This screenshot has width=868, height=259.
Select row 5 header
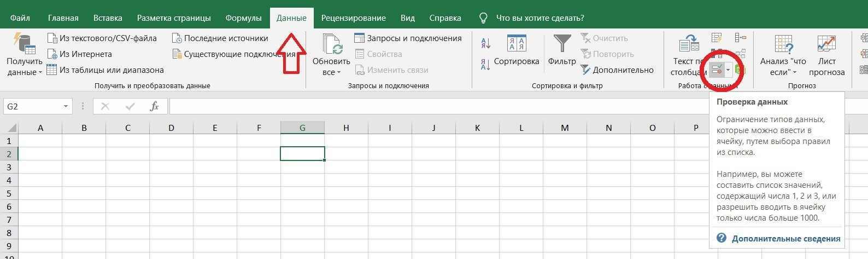pyautogui.click(x=9, y=193)
